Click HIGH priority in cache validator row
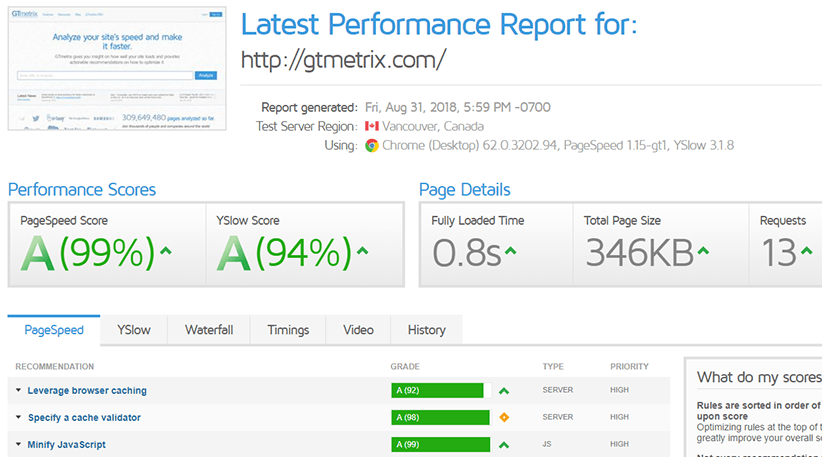The width and height of the screenshot is (822, 457). pos(619,417)
